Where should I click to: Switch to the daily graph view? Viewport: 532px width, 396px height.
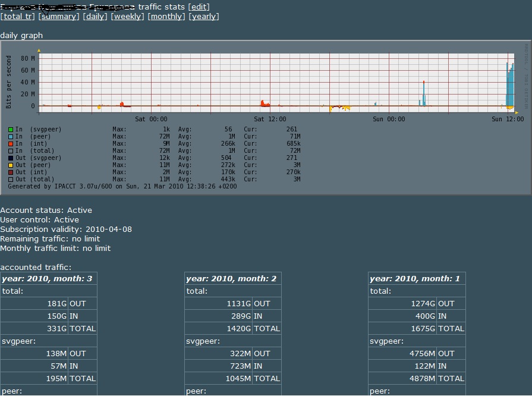(95, 17)
